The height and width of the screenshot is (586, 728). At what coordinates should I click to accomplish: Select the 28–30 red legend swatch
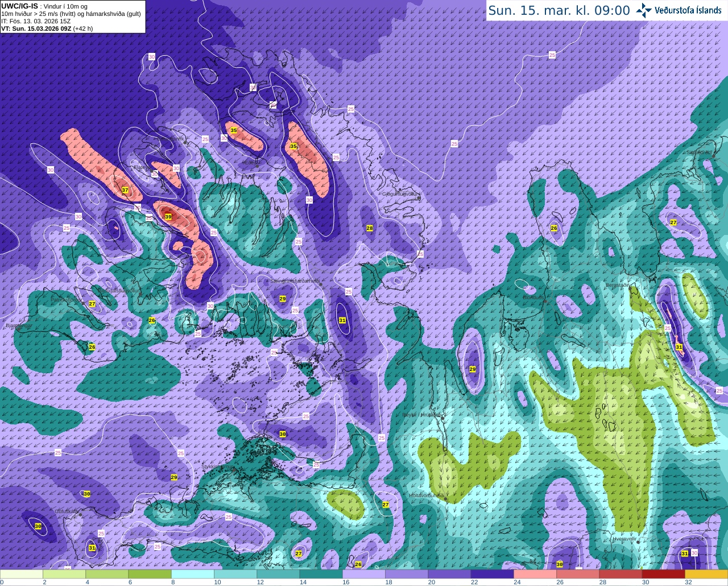[x=621, y=574]
